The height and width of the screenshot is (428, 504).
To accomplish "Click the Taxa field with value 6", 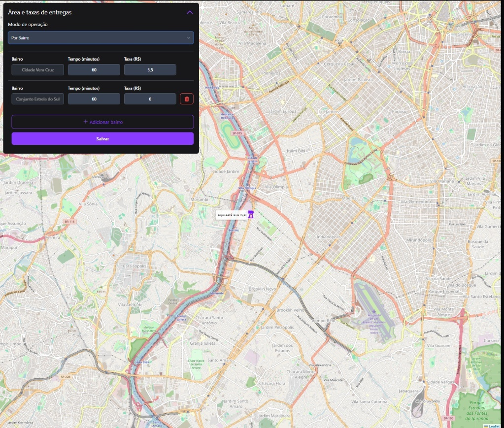I will (x=150, y=99).
